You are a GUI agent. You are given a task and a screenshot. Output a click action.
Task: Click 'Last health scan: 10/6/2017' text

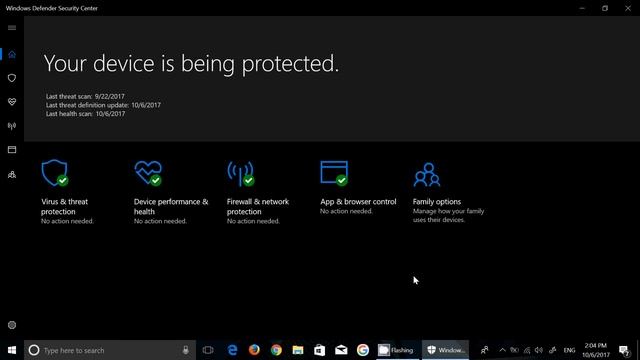[86, 114]
